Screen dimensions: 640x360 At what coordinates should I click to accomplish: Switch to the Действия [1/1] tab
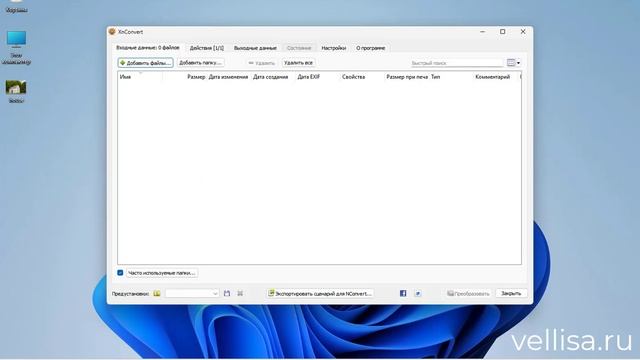pos(207,48)
